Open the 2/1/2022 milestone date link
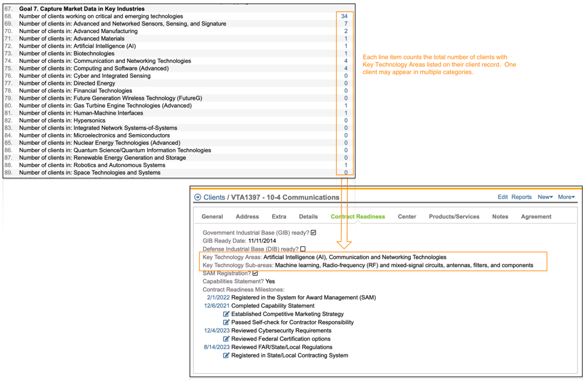 coord(218,297)
